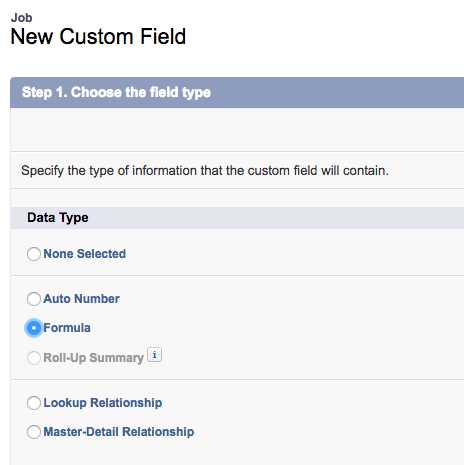Select the Formula radio button
The image size is (464, 465).
coord(34,328)
